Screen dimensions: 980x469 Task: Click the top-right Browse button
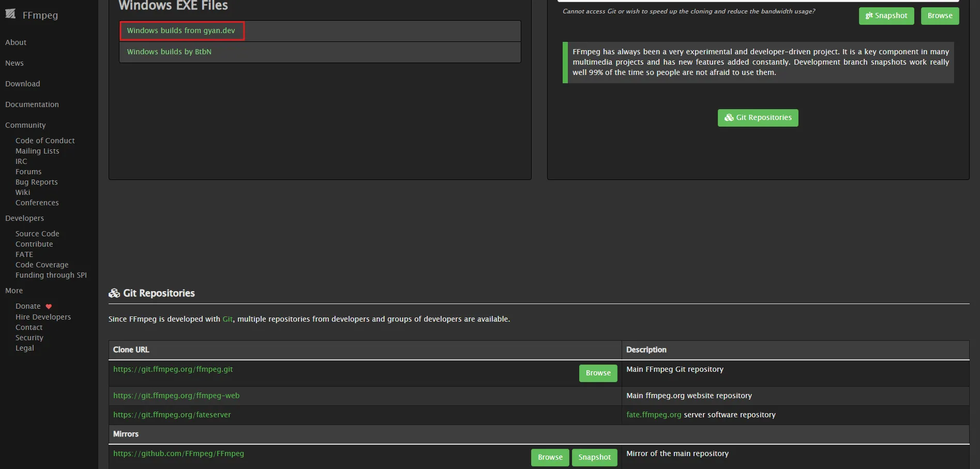click(x=940, y=16)
